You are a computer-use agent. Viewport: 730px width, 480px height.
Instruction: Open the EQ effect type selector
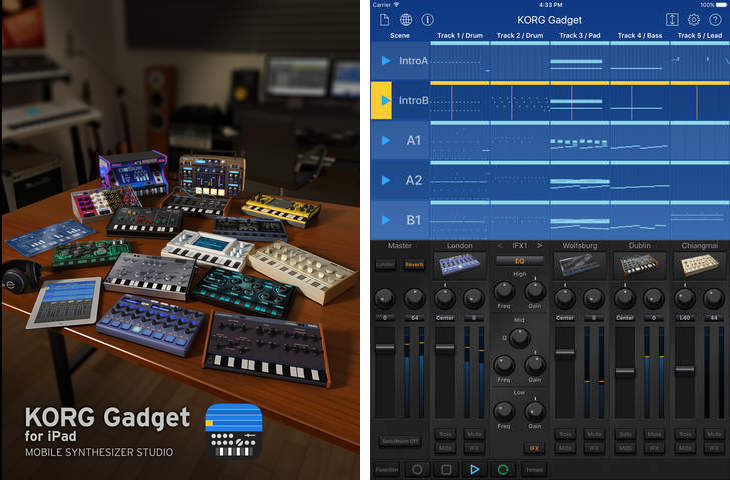(x=520, y=261)
